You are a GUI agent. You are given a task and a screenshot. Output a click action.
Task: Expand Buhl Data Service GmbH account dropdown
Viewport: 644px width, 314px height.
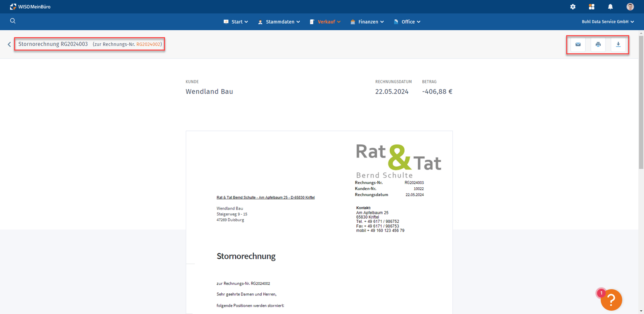point(608,22)
